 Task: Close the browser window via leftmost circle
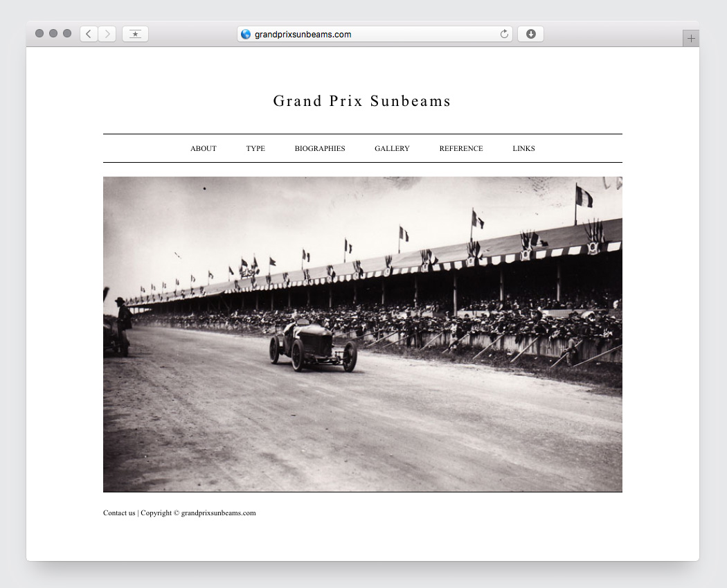click(39, 33)
